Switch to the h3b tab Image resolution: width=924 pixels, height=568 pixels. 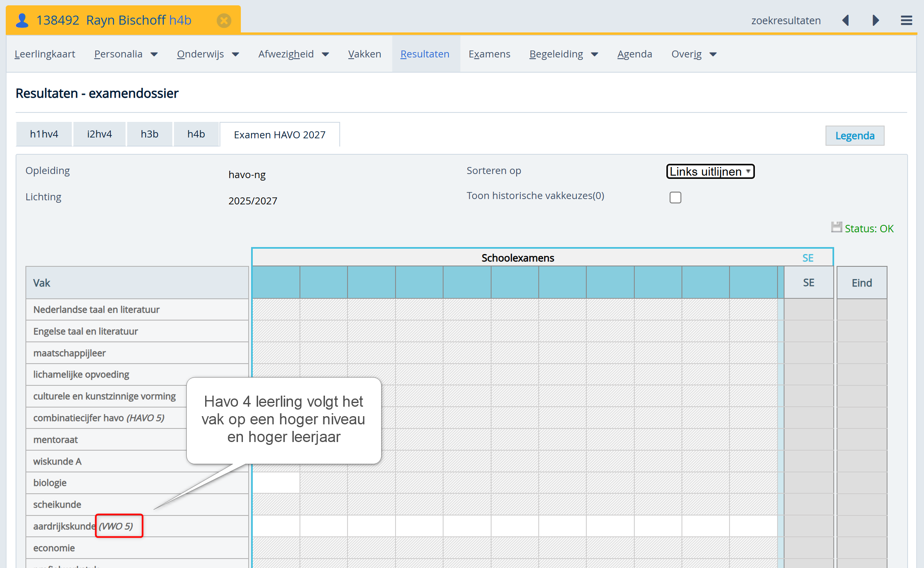tap(149, 134)
